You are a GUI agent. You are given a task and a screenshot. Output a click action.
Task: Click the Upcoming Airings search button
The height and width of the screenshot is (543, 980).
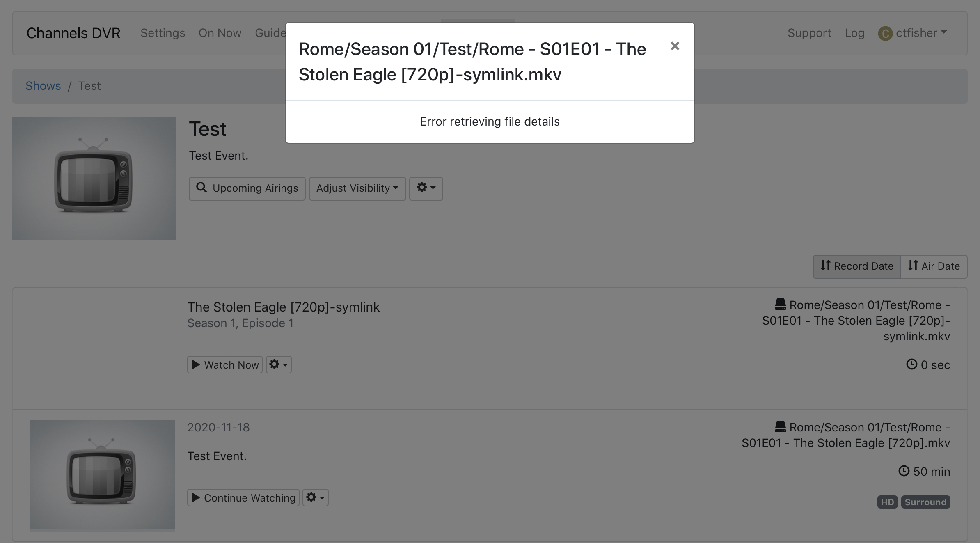pos(247,188)
